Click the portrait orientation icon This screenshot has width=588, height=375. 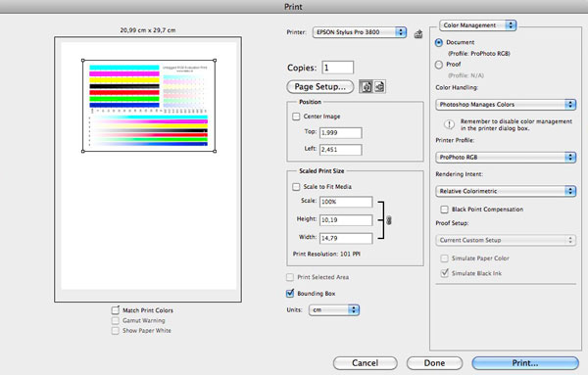pos(366,86)
